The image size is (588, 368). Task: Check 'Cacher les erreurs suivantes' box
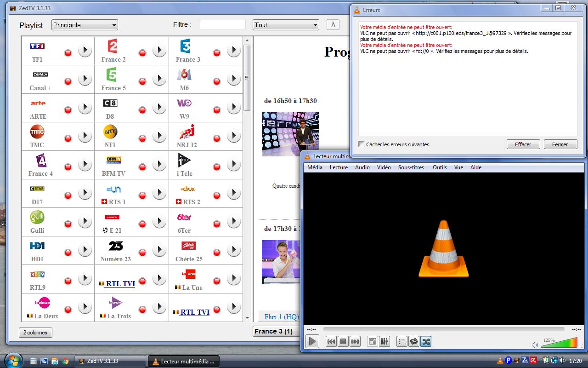(362, 144)
